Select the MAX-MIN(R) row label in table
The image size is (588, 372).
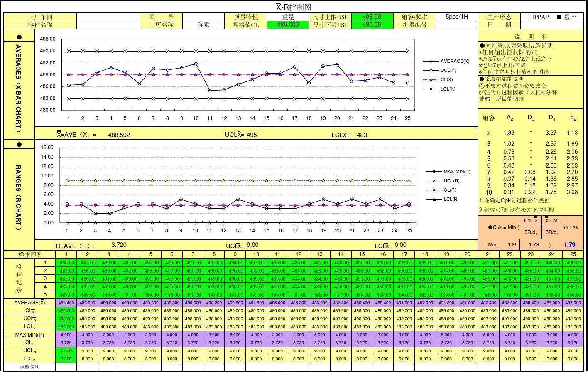click(30, 335)
